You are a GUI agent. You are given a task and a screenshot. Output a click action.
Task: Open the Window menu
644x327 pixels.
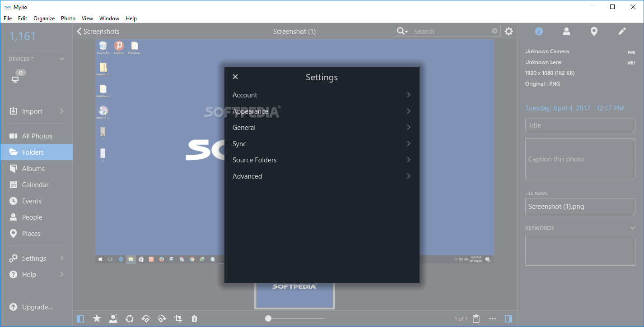(109, 18)
